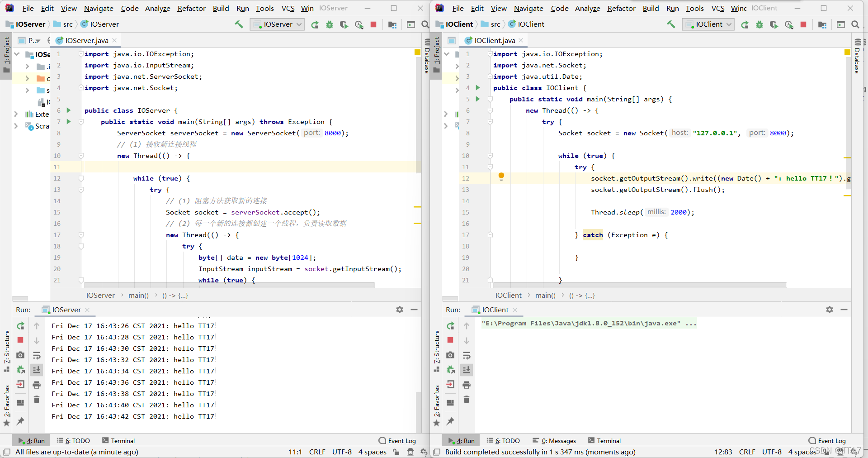Dump threads camera icon in IOServer run panel
Image resolution: width=868 pixels, height=458 pixels.
20,355
